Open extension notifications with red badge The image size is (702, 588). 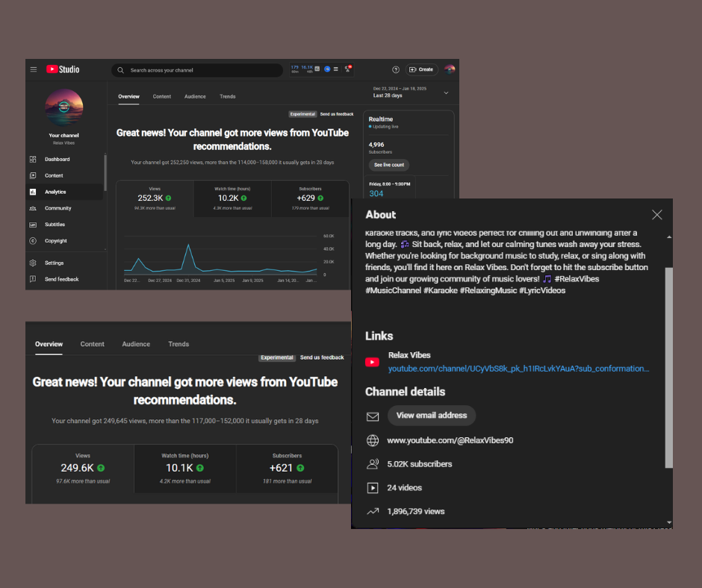(x=348, y=69)
